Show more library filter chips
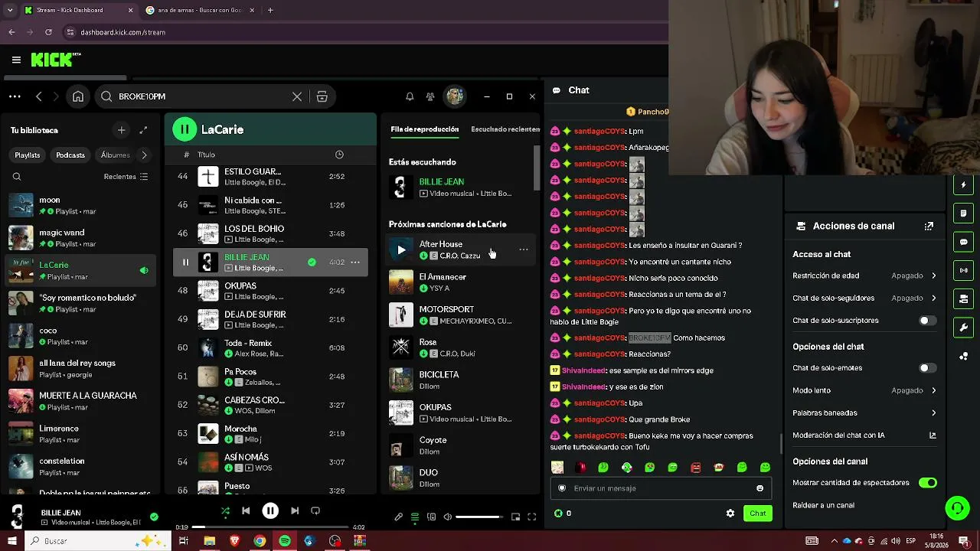Screen dimensions: 980x551 [x=144, y=155]
